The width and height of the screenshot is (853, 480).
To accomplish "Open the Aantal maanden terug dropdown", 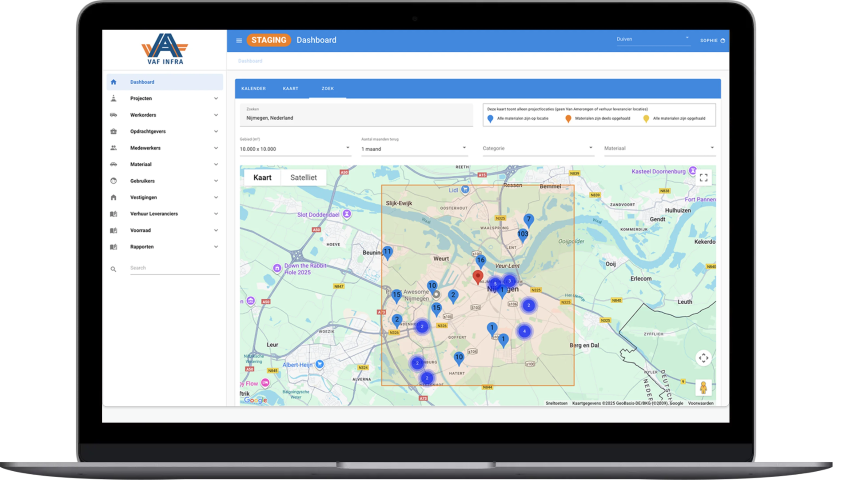I will click(413, 148).
